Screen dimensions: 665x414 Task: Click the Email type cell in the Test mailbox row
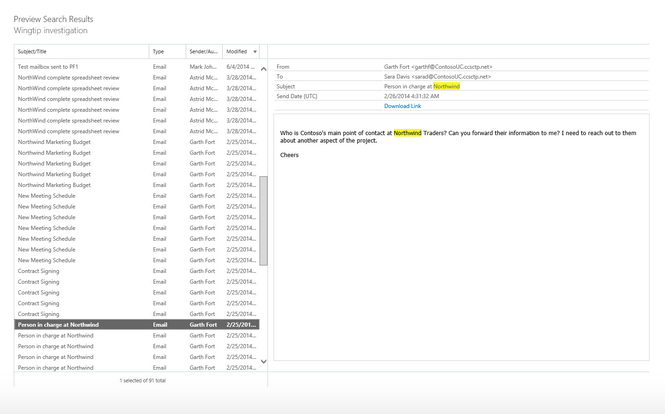(x=159, y=67)
